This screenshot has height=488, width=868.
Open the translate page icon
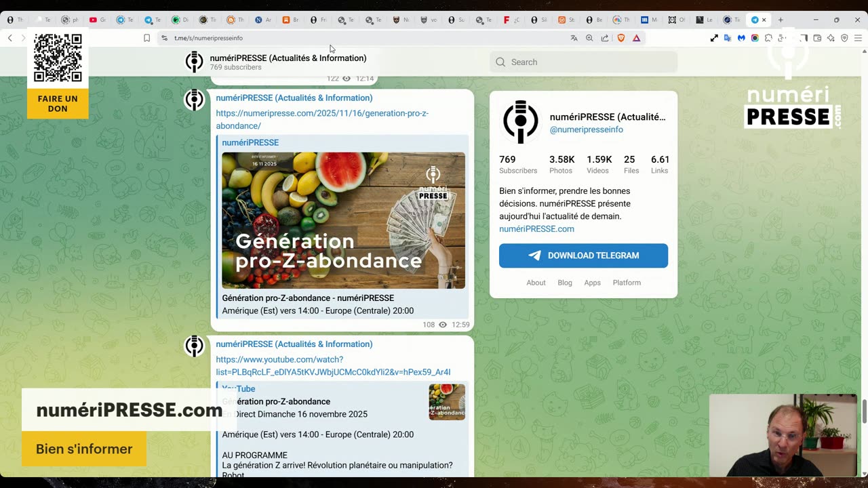tap(574, 38)
